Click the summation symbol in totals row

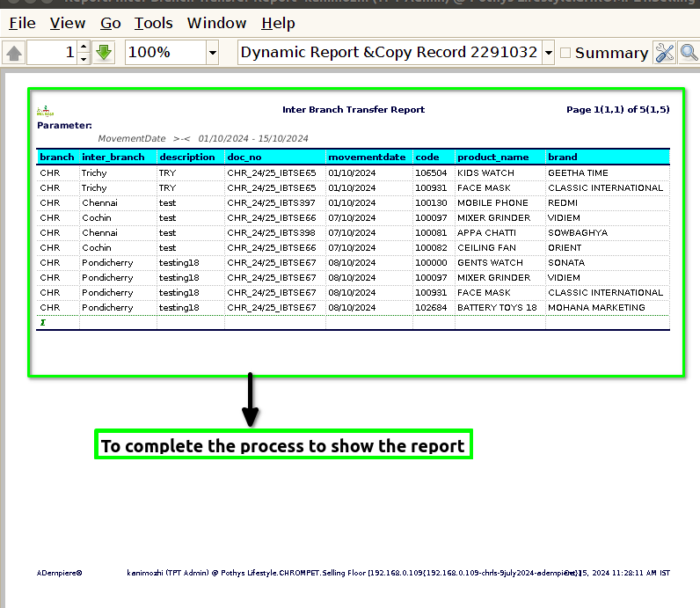43,323
